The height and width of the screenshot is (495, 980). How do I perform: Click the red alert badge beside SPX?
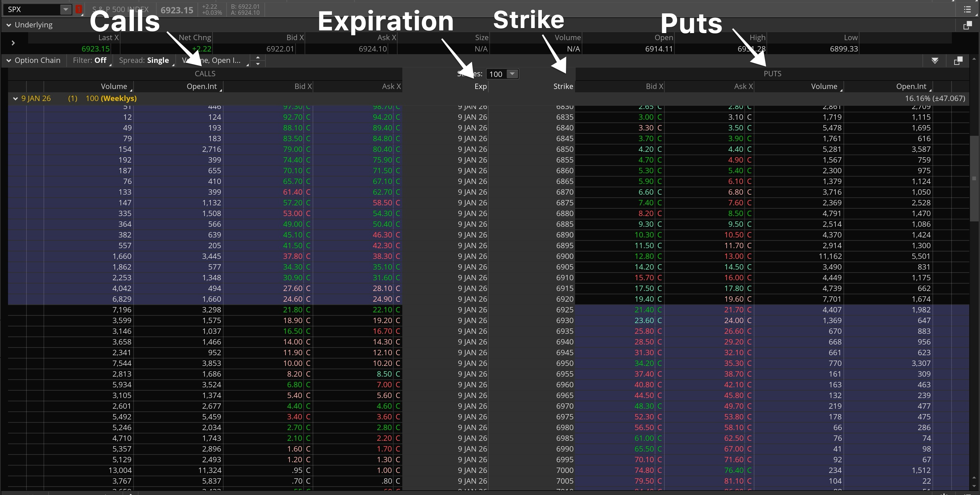click(79, 9)
